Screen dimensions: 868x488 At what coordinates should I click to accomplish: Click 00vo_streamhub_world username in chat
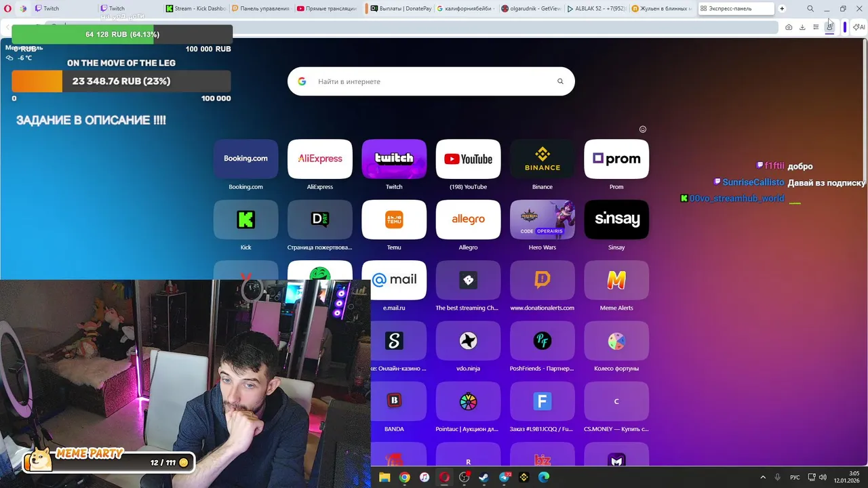click(737, 199)
